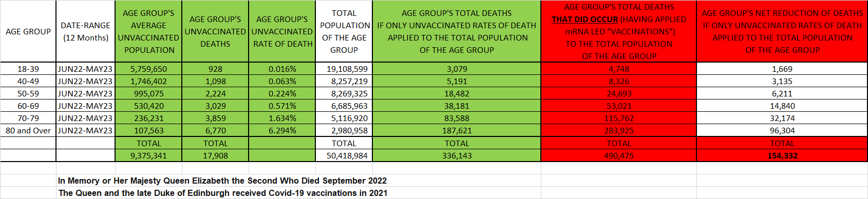The image size is (868, 199).
Task: Click unvaccinated deaths cell 1,098
Action: point(215,81)
